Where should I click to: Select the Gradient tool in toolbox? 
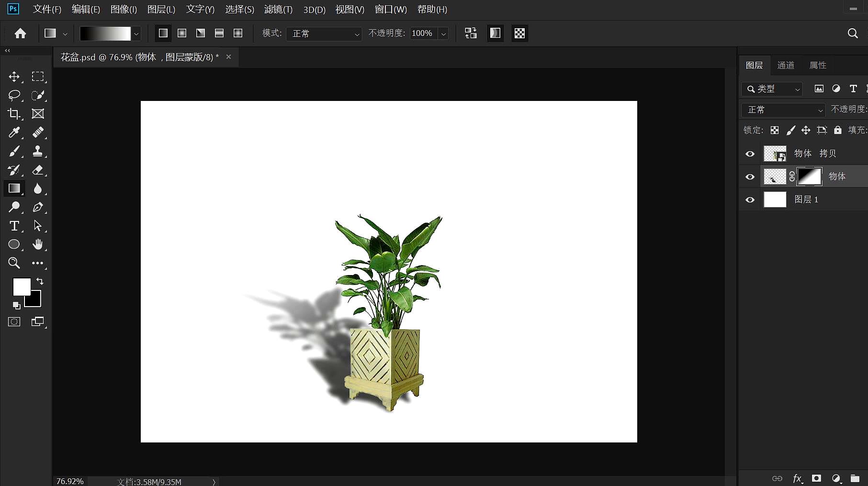[14, 188]
